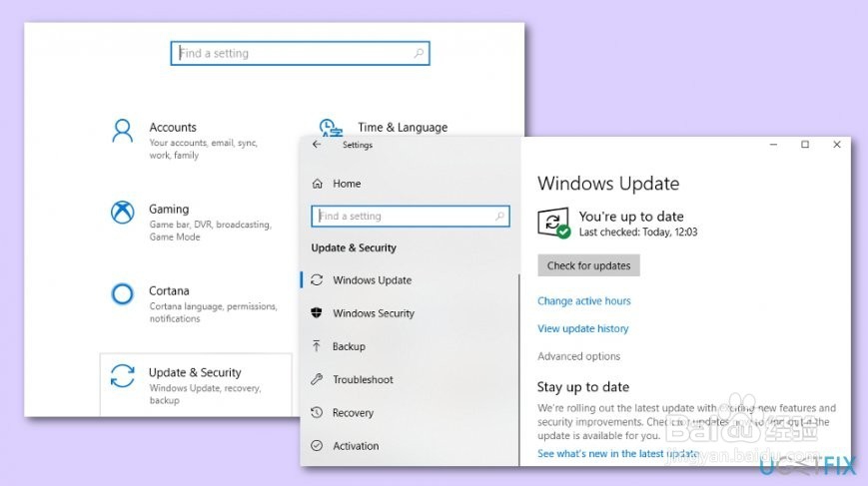Image resolution: width=868 pixels, height=486 pixels.
Task: Click the Windows Security shield icon
Action: coord(317,313)
